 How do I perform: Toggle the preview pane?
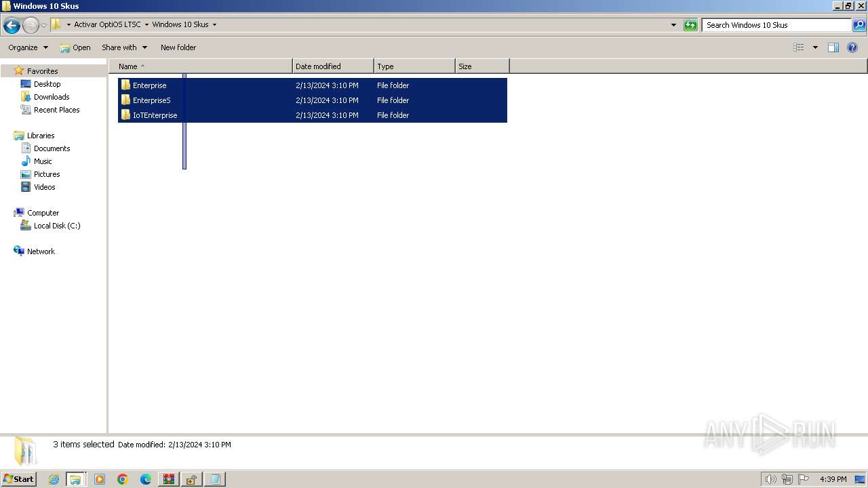coord(833,47)
